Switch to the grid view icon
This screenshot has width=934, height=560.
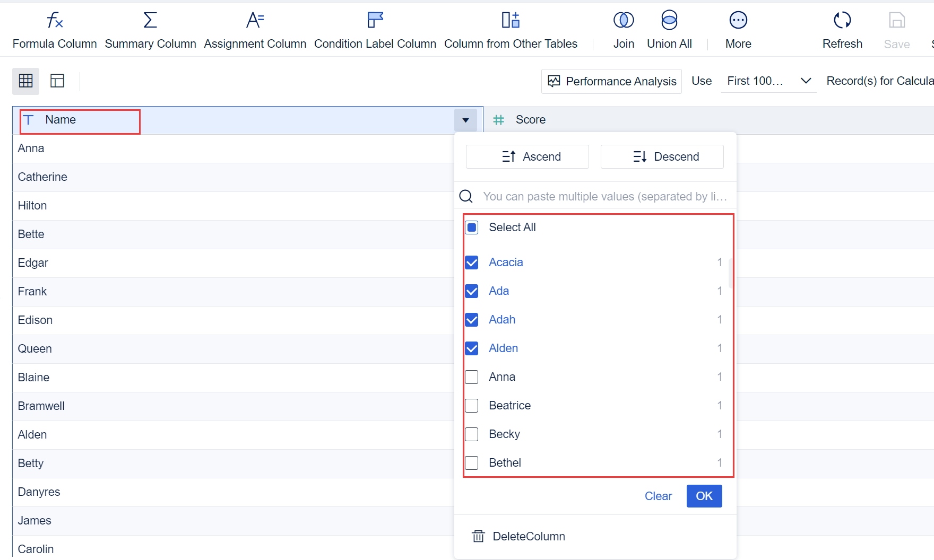[x=25, y=81]
